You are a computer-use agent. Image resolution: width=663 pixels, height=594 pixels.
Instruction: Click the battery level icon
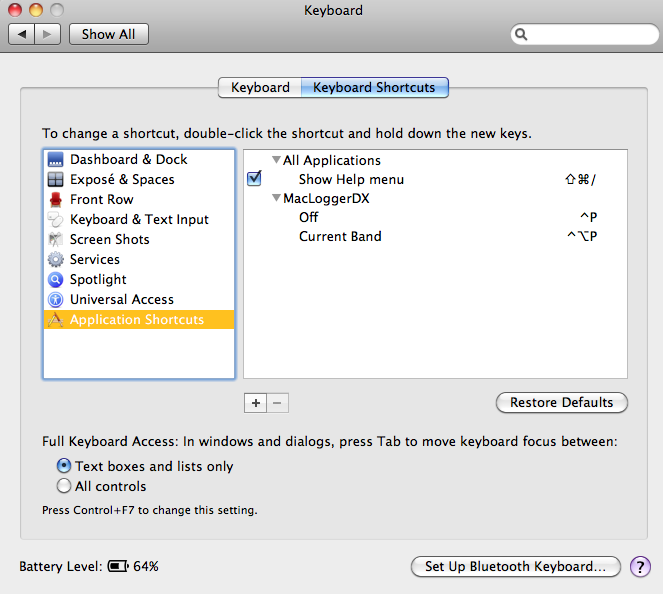[118, 566]
